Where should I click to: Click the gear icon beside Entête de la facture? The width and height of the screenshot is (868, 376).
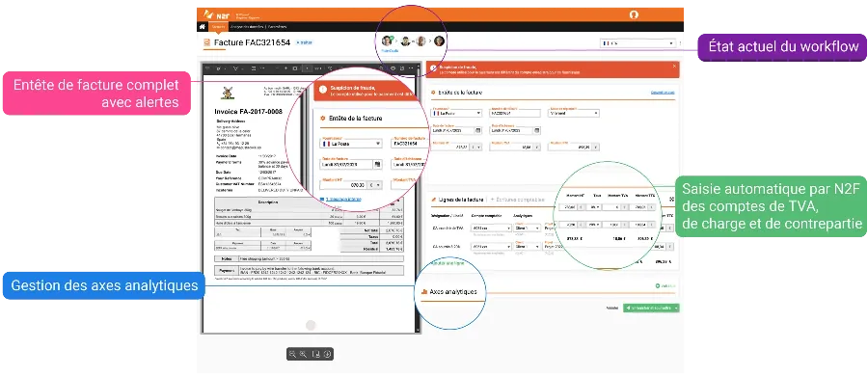[433, 93]
